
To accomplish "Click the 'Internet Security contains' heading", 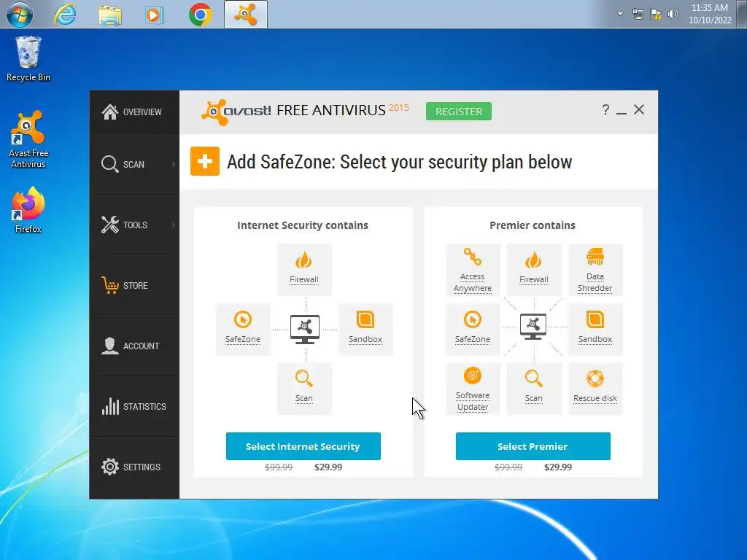I will click(303, 225).
